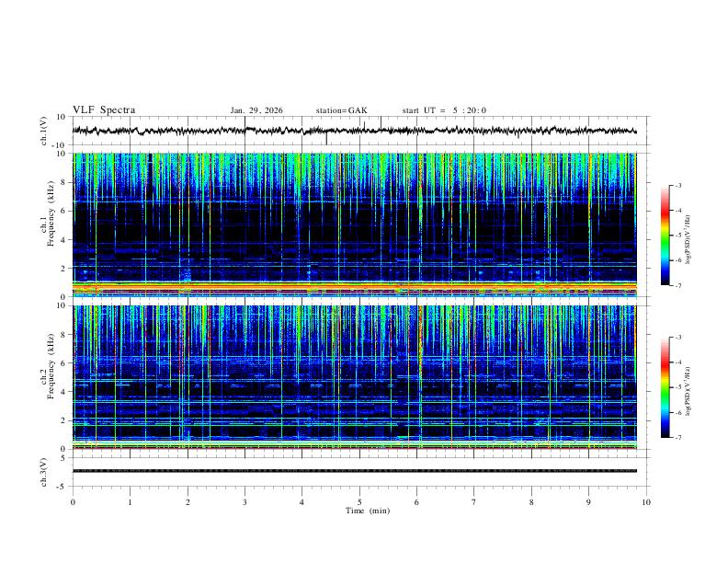Click the time axis tick label "0"
The image size is (728, 563).
click(73, 502)
